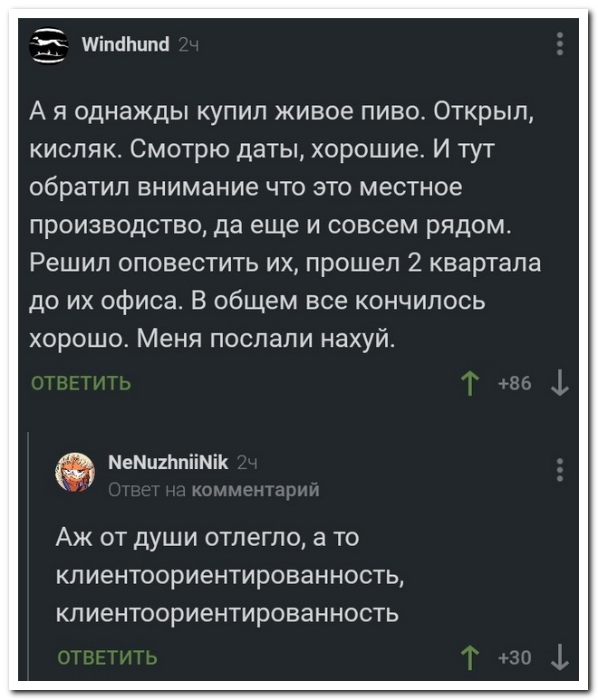Upvote Windhund's comment with the green arrow
The height and width of the screenshot is (700, 598).
coord(469,384)
